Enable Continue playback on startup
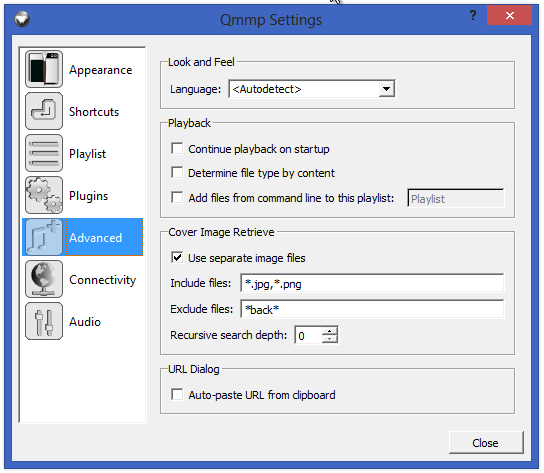 (x=177, y=149)
